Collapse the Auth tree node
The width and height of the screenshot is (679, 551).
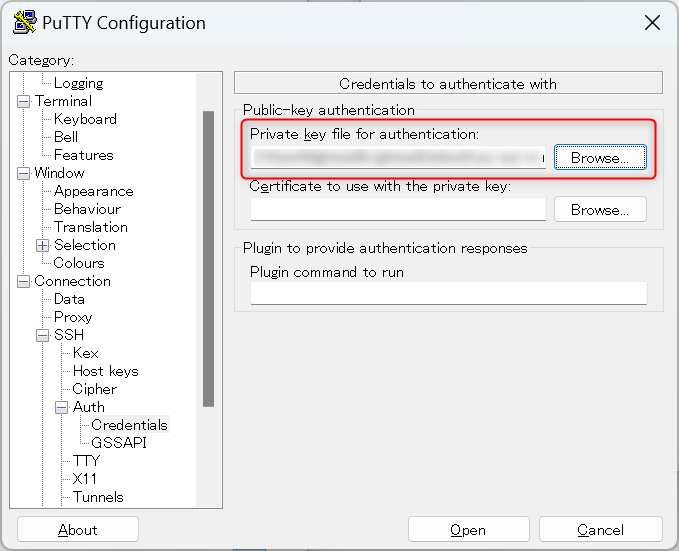tap(61, 407)
